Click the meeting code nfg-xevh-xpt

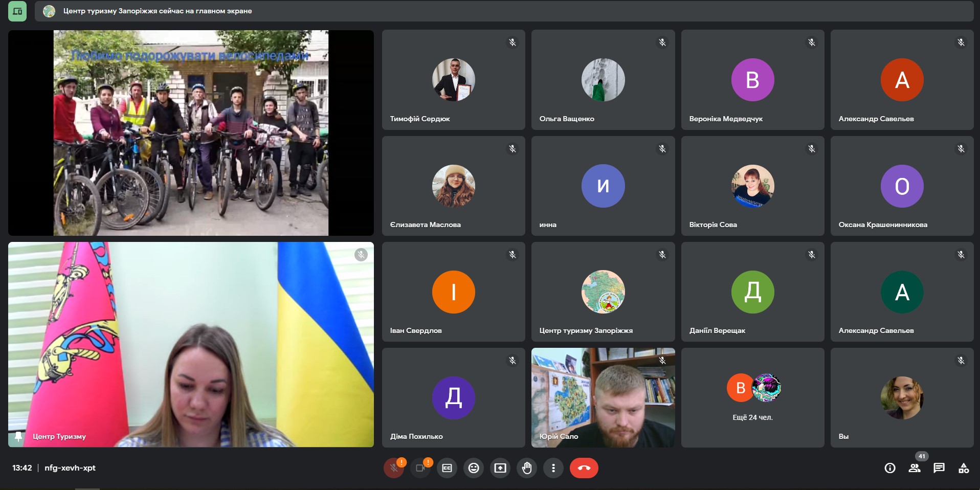click(x=70, y=468)
